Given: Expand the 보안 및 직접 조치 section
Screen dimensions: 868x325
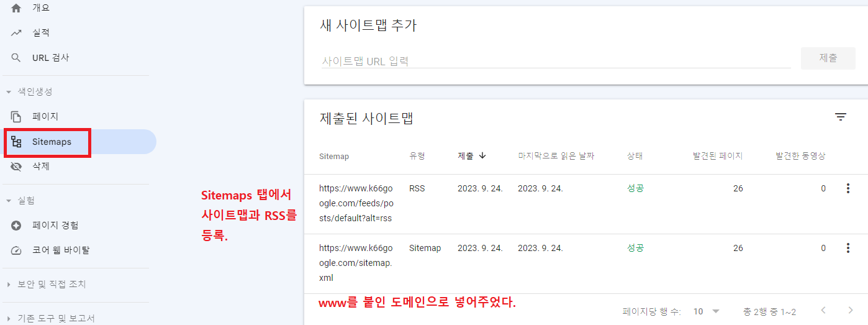Looking at the screenshot, I should (x=9, y=285).
